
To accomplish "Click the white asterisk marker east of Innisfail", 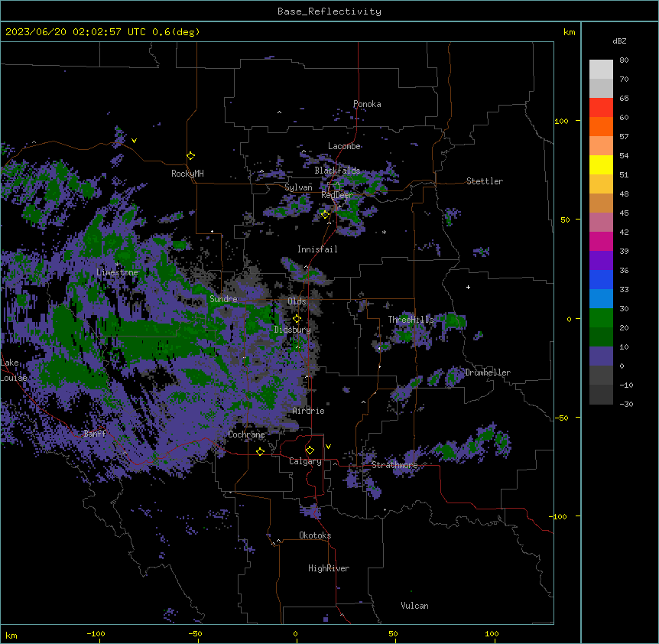I will click(x=384, y=232).
